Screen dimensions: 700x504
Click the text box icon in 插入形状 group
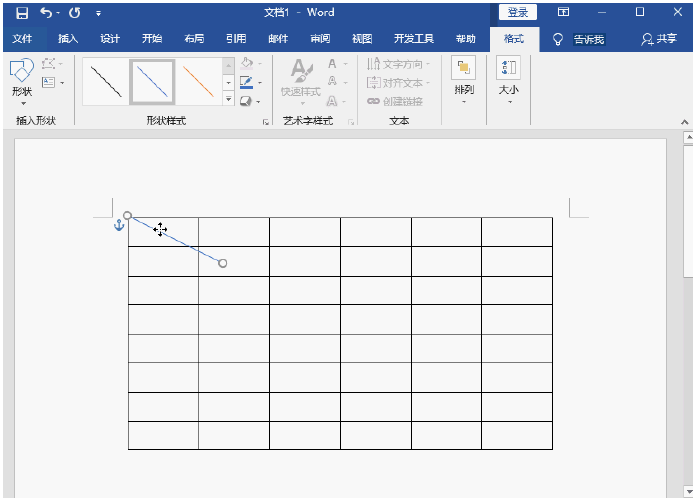tap(48, 82)
